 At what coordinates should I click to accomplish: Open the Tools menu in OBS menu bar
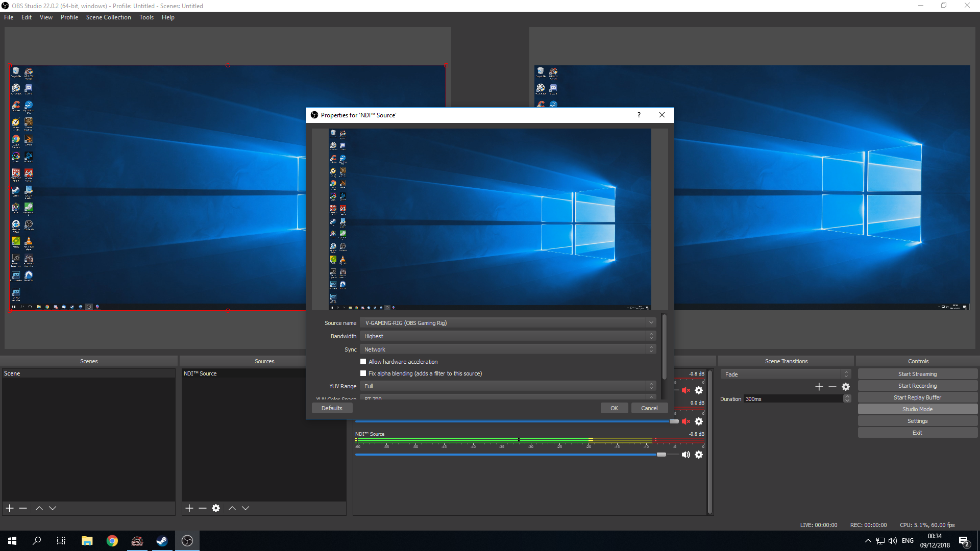coord(146,17)
